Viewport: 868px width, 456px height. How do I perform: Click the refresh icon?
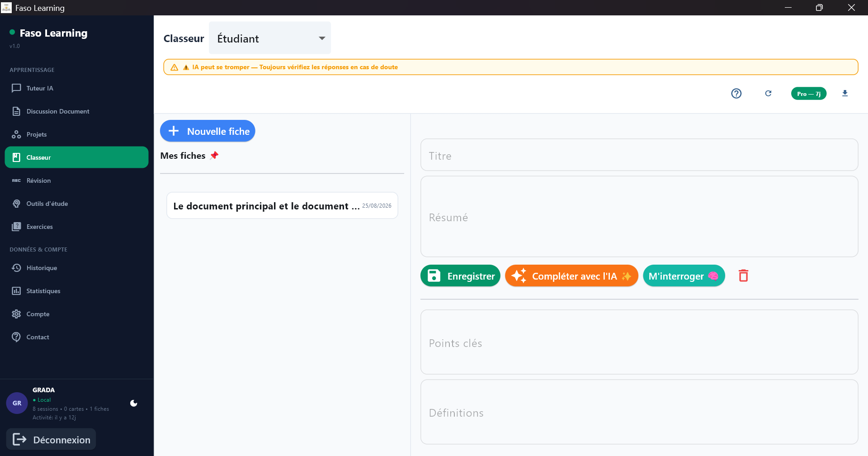(x=768, y=93)
